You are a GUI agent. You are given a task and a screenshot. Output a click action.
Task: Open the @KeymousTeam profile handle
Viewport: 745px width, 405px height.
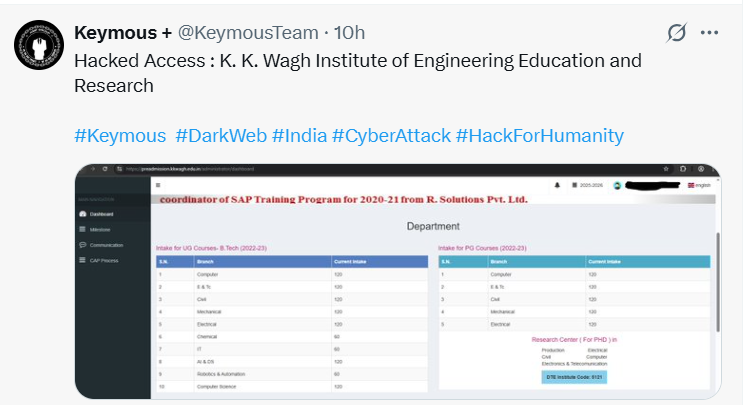[x=248, y=33]
